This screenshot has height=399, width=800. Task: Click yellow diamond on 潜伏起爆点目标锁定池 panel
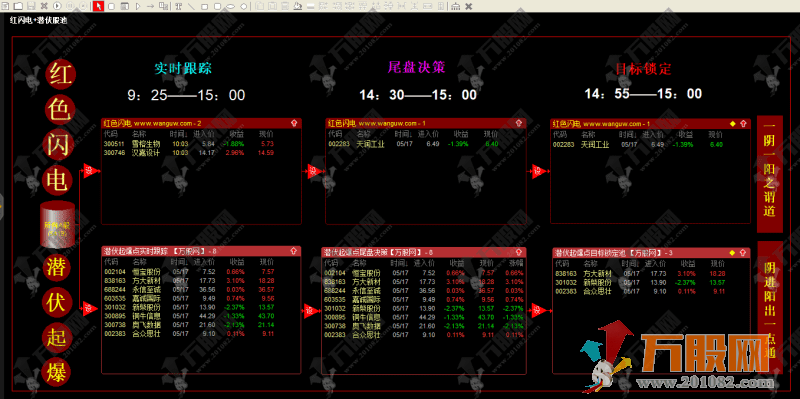(732, 253)
